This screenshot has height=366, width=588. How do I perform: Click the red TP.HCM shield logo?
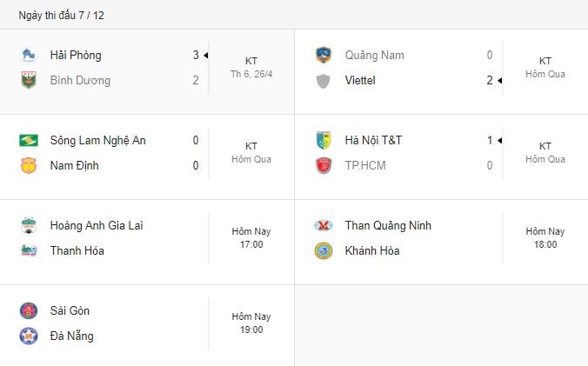[x=324, y=165]
